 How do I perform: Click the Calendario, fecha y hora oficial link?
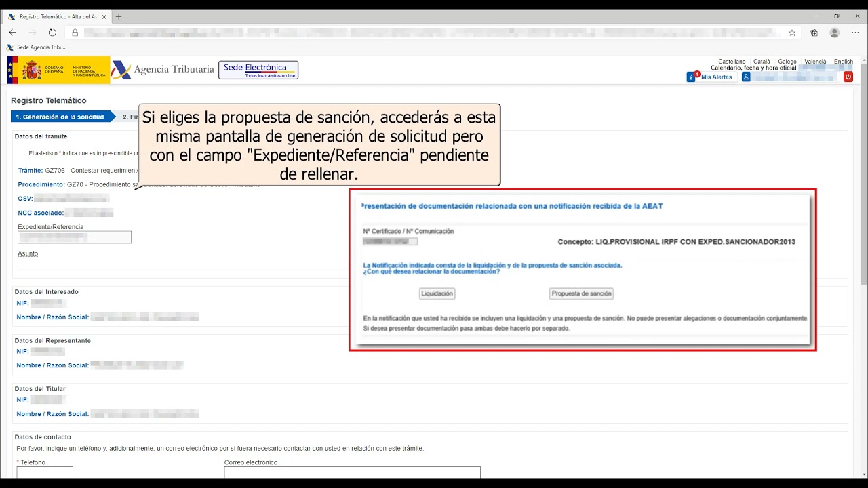(753, 68)
